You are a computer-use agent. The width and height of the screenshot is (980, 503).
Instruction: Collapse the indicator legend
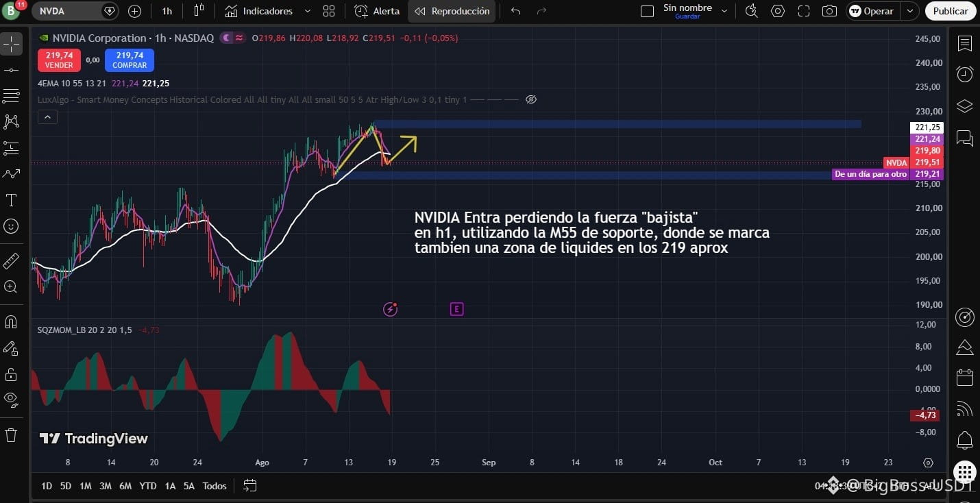[x=47, y=117]
